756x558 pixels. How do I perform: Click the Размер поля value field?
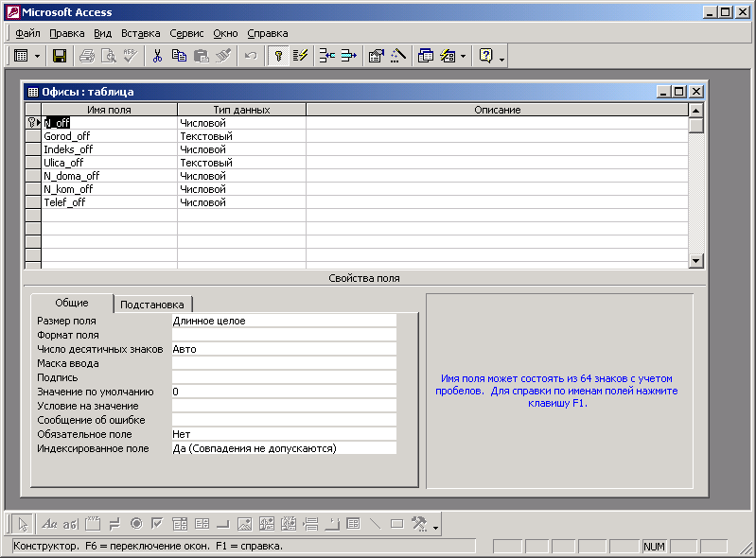tap(284, 321)
